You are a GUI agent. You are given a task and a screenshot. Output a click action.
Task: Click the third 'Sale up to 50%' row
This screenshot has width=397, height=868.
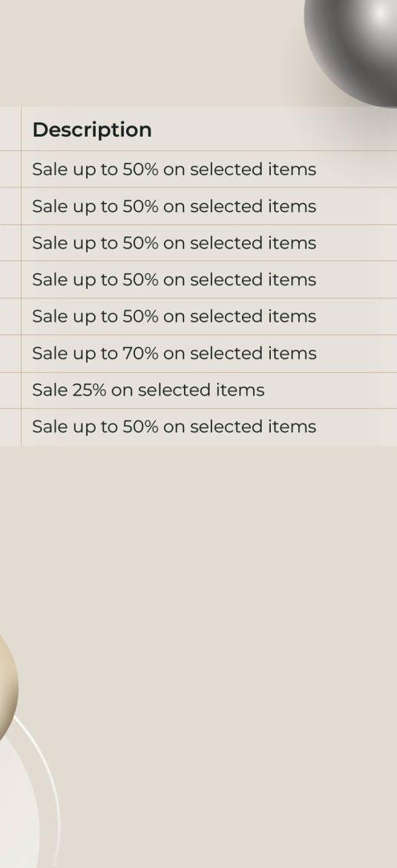point(209,243)
